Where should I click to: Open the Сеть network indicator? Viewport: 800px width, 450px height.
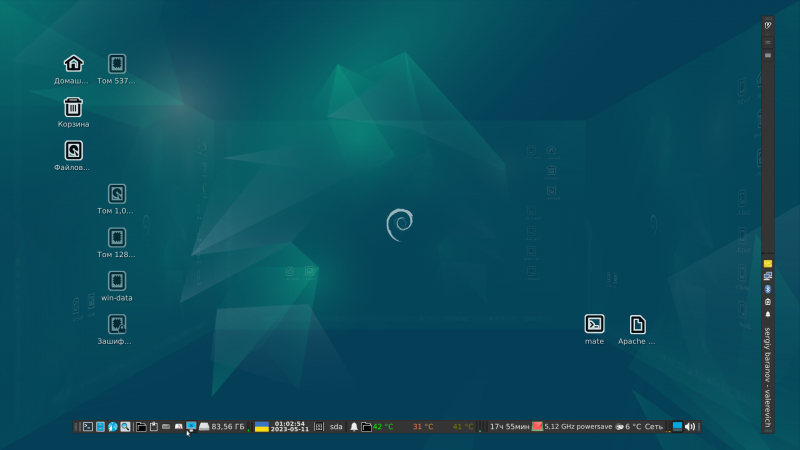click(654, 426)
